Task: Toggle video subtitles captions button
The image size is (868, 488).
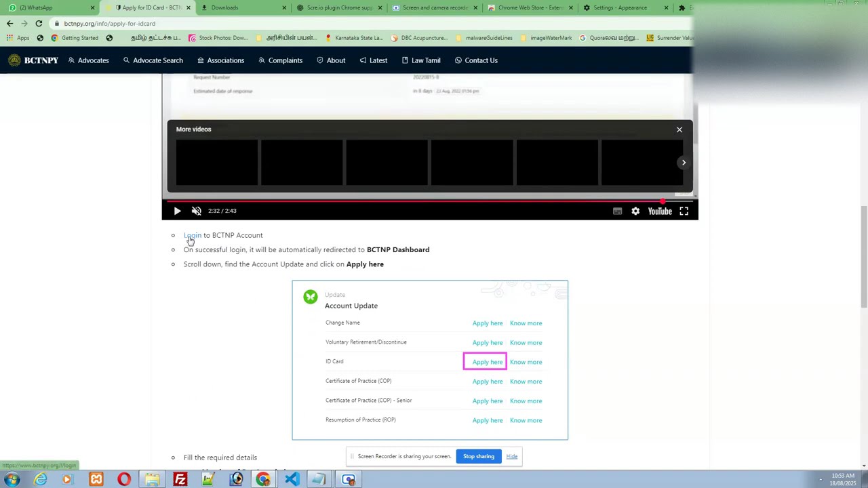Action: click(617, 211)
